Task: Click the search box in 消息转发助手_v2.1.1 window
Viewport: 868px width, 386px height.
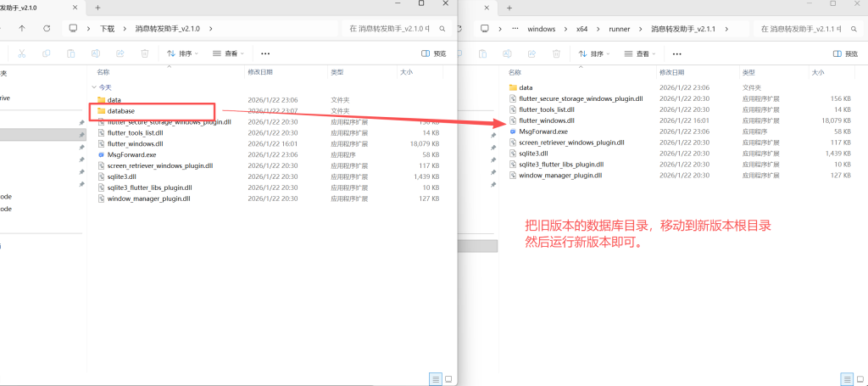Action: 807,28
